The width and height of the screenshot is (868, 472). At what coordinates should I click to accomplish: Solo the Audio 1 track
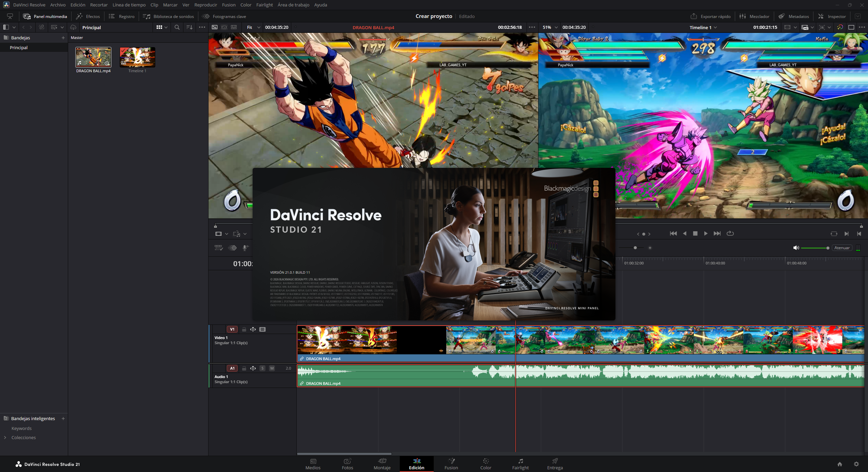click(x=262, y=368)
